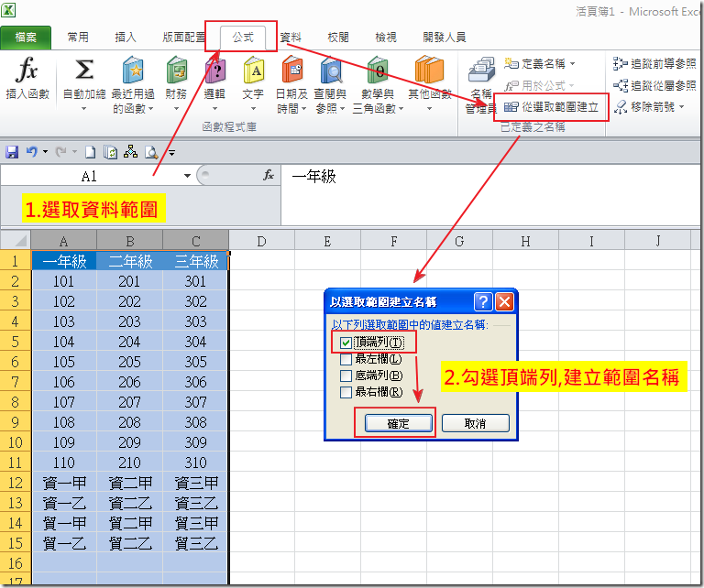Select column H header

[x=525, y=241]
